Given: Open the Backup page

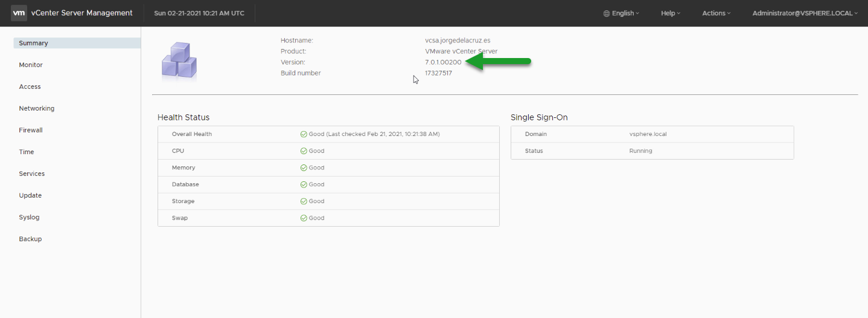Looking at the screenshot, I should click(x=30, y=239).
